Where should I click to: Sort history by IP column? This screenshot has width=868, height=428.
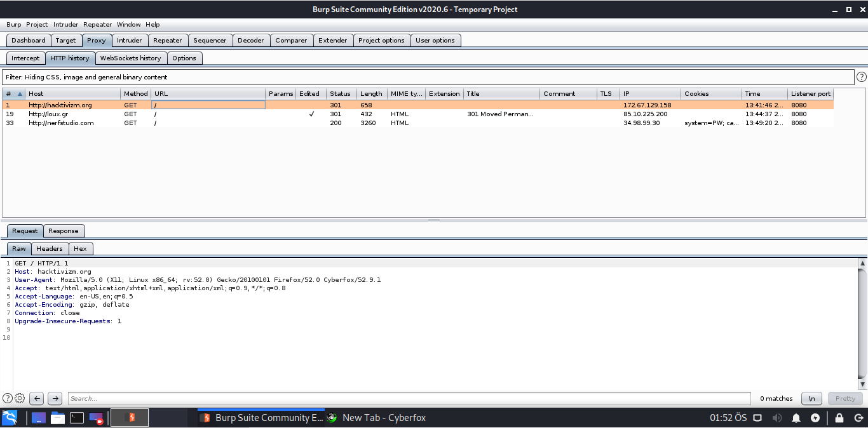650,93
